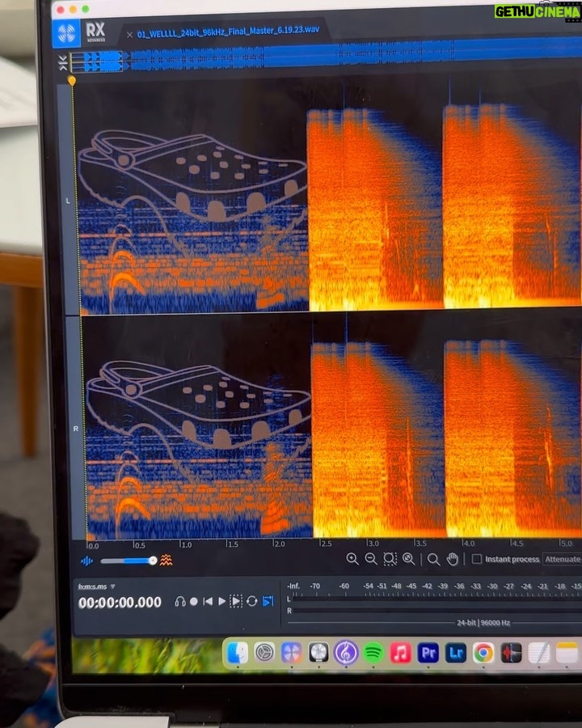
Task: Click the Zoom In magnifier icon
Action: pos(352,559)
